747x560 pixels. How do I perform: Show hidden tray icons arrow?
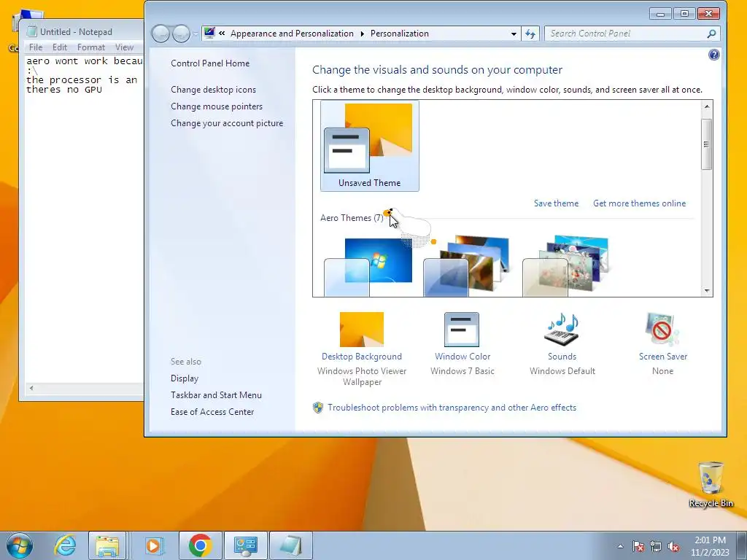[x=620, y=547]
